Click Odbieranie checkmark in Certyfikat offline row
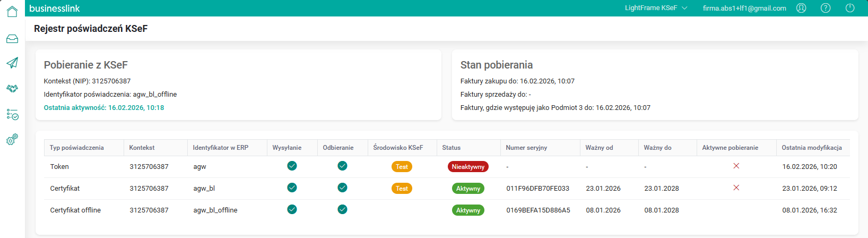868x238 pixels. [342, 209]
